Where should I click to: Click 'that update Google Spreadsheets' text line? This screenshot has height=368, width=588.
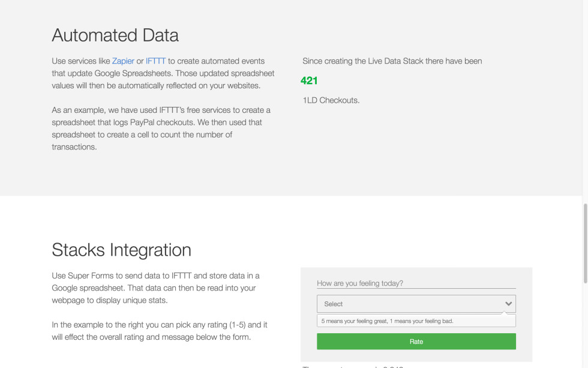163,73
